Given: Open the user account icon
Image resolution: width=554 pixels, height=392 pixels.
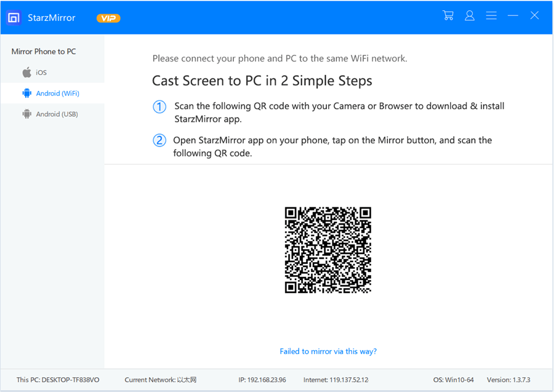Looking at the screenshot, I should point(470,15).
